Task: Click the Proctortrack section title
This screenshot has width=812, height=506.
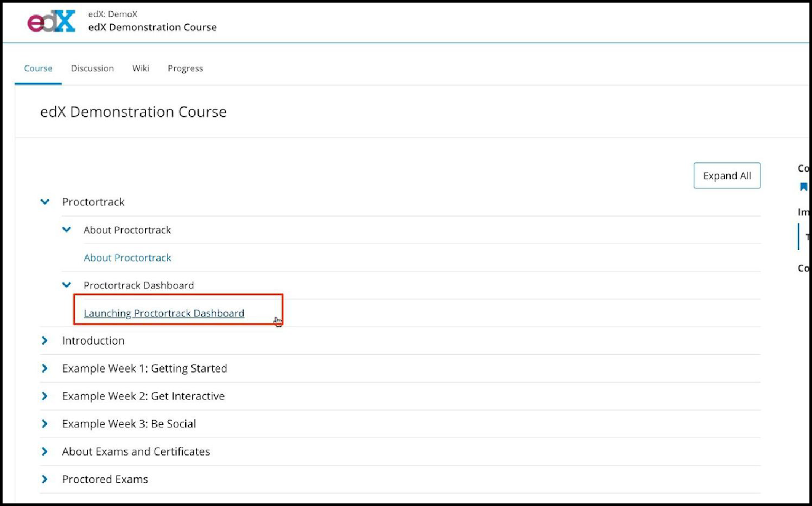Action: [93, 202]
